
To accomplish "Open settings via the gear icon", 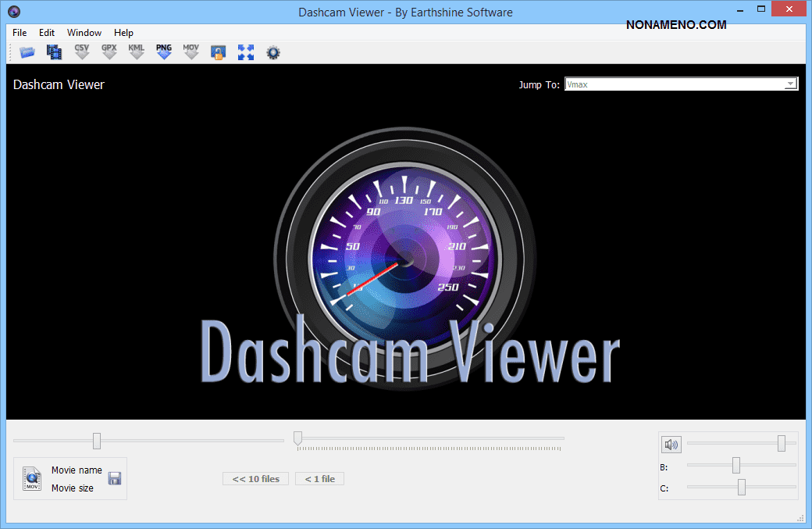I will (x=272, y=52).
